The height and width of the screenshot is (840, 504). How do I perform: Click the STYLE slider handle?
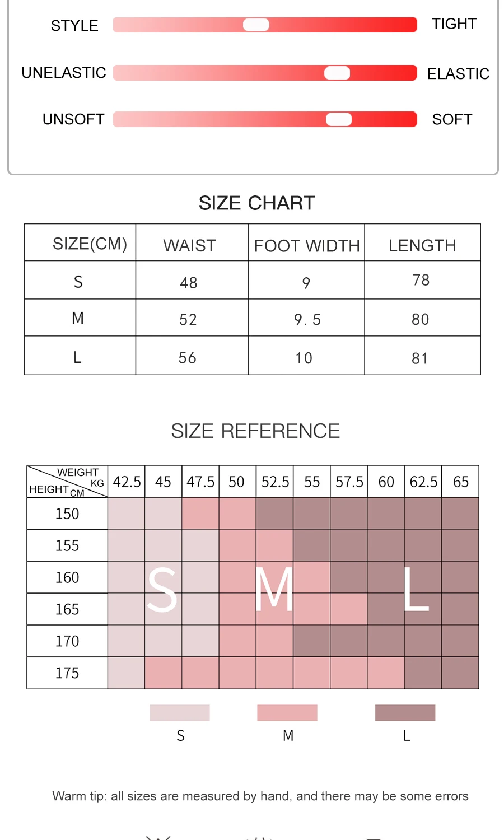pyautogui.click(x=256, y=25)
